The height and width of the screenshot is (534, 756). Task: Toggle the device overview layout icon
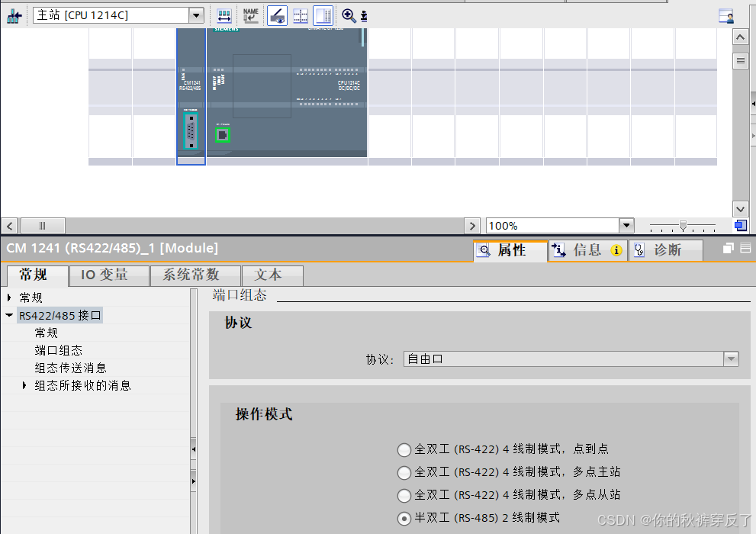[323, 16]
